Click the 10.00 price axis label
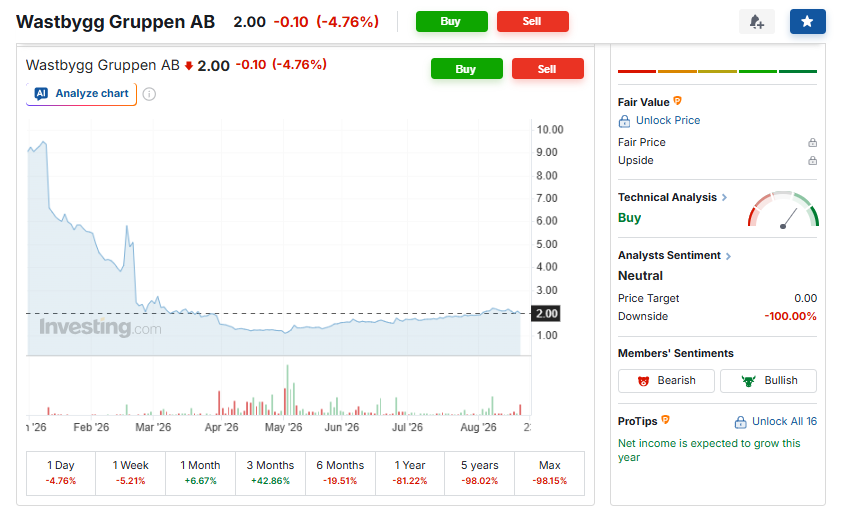This screenshot has width=846, height=521. coord(550,129)
